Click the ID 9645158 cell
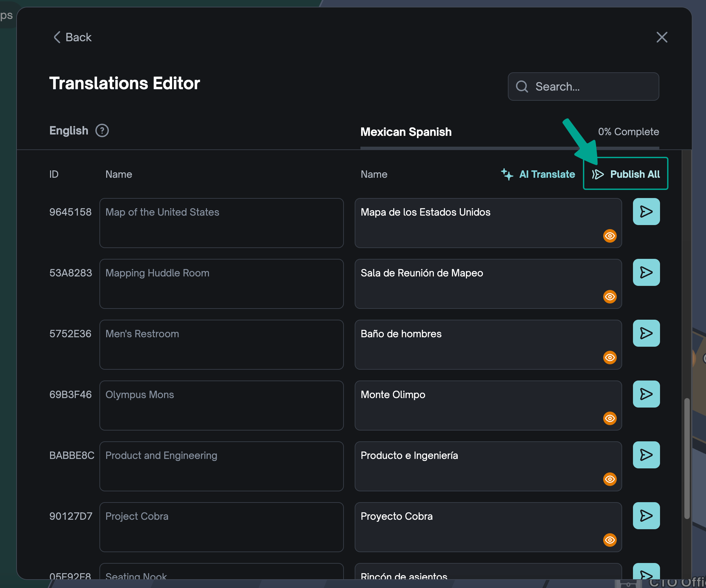The height and width of the screenshot is (588, 706). point(70,212)
